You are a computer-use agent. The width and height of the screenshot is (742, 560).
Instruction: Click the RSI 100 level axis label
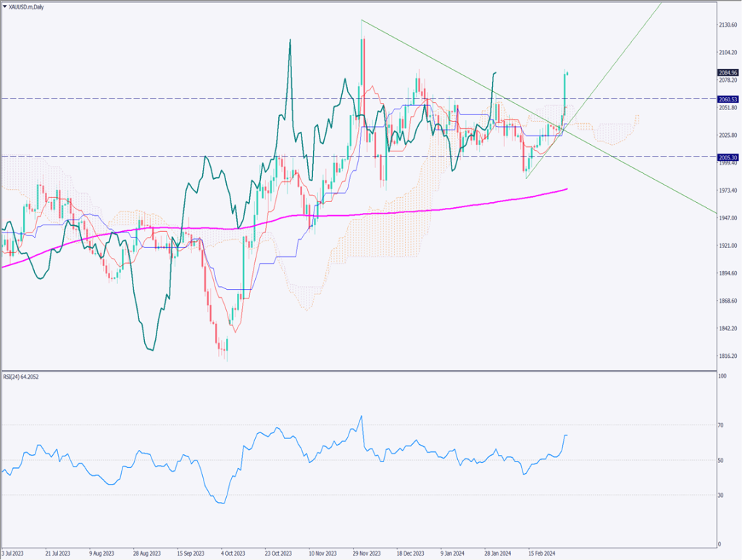tap(722, 377)
